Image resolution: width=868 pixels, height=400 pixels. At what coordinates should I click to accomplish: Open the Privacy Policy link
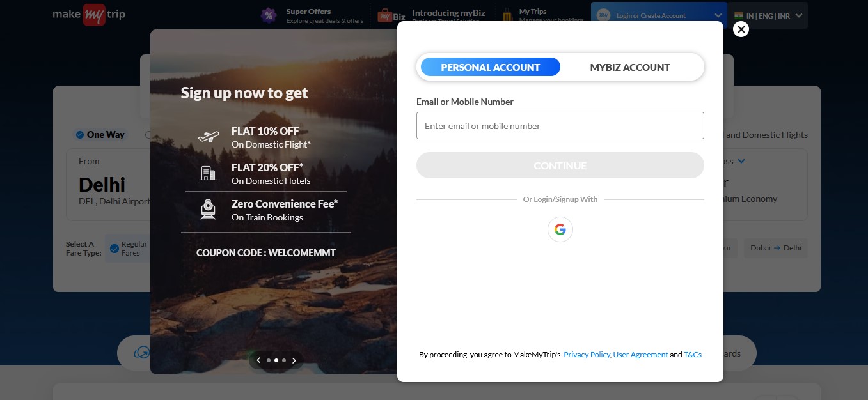(587, 355)
